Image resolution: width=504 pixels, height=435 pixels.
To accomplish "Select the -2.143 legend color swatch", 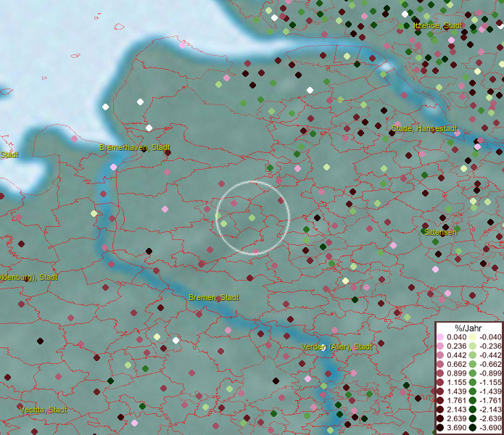I will point(473,410).
